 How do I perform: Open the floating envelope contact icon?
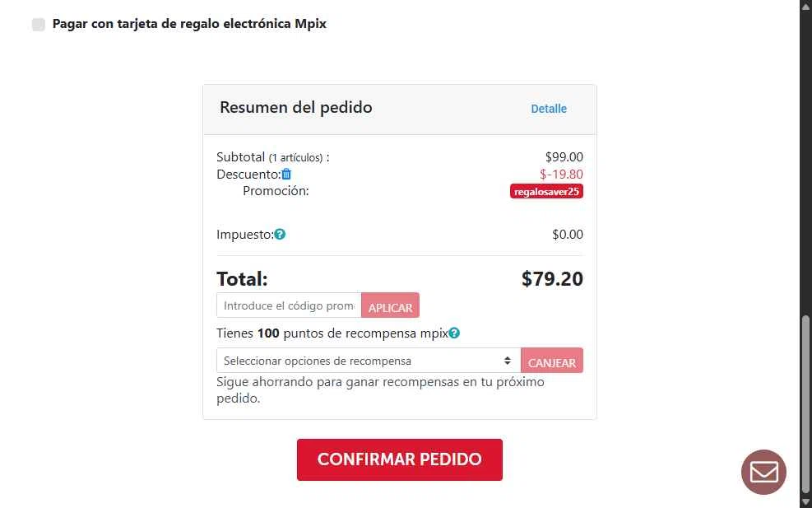tap(763, 472)
